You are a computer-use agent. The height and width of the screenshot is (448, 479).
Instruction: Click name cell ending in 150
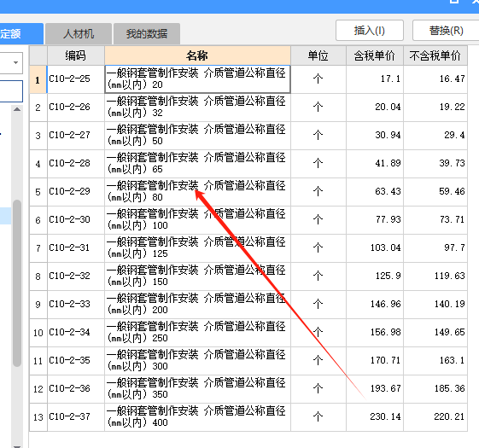[x=197, y=276]
